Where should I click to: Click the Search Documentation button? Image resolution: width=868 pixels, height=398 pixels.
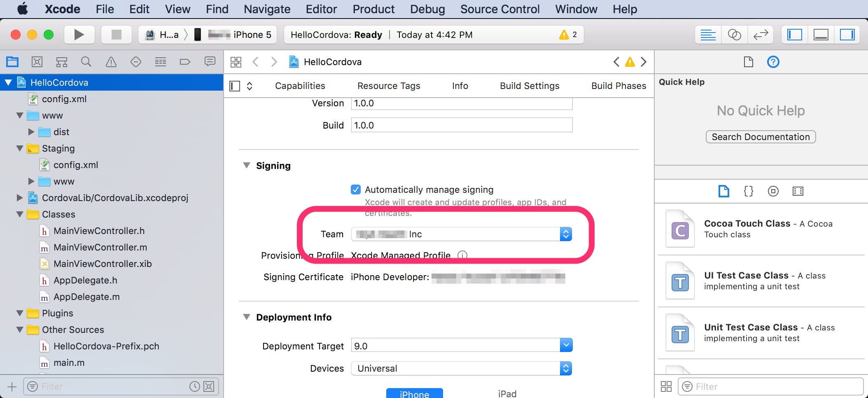tap(760, 137)
